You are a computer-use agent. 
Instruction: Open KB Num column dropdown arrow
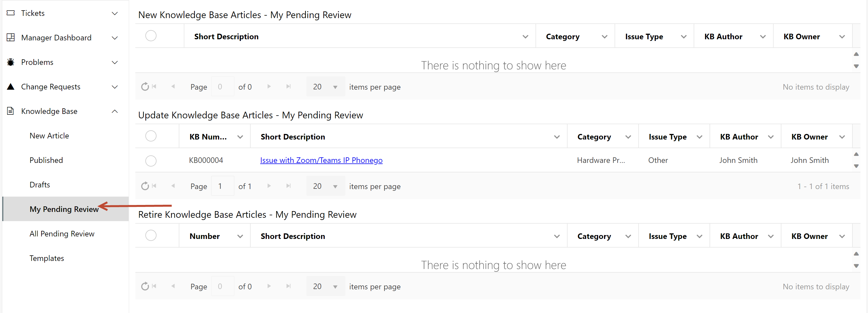[x=240, y=137]
